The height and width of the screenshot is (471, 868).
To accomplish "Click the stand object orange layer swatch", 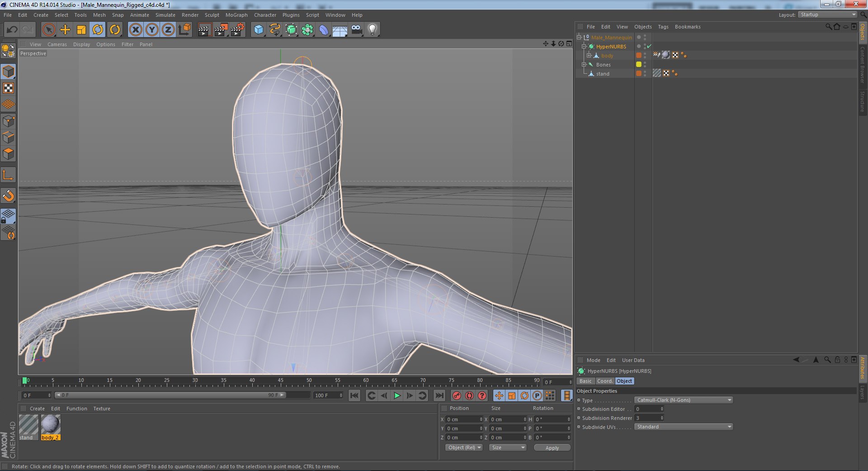I will [639, 73].
